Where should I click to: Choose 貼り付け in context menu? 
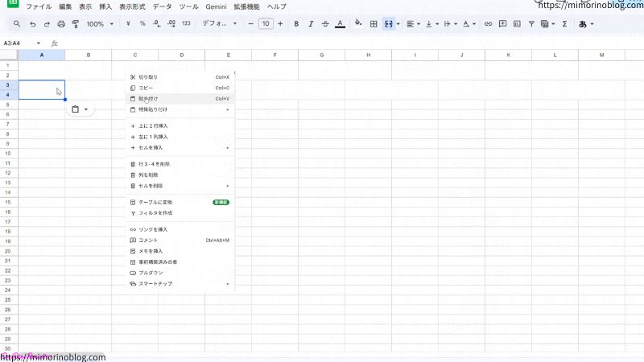click(180, 99)
